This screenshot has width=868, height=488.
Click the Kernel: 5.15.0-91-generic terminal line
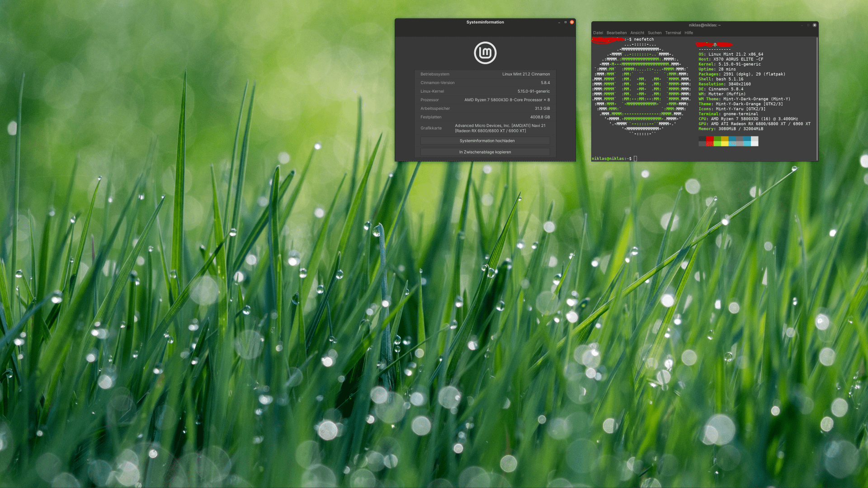730,64
